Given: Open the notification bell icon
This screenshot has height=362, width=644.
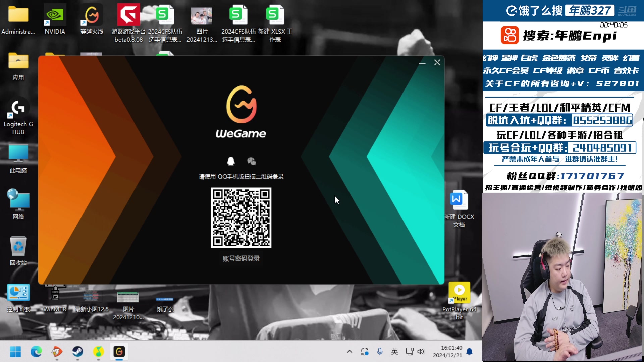Looking at the screenshot, I should point(470,351).
